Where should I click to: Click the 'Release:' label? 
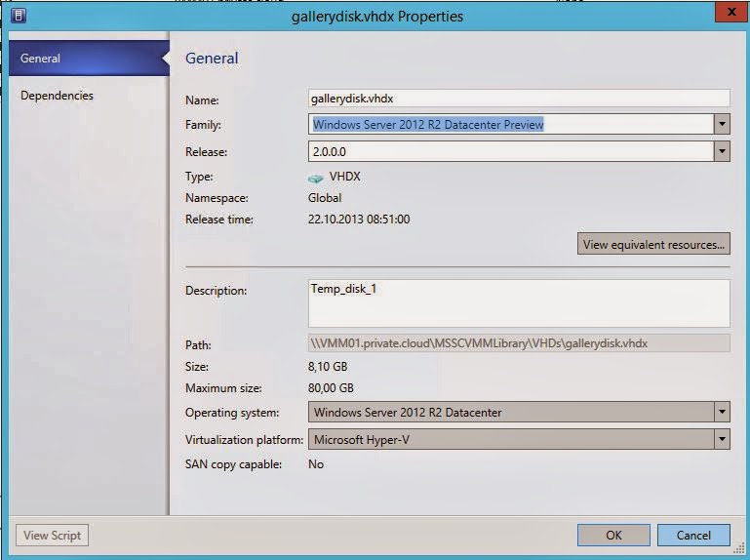pyautogui.click(x=206, y=152)
